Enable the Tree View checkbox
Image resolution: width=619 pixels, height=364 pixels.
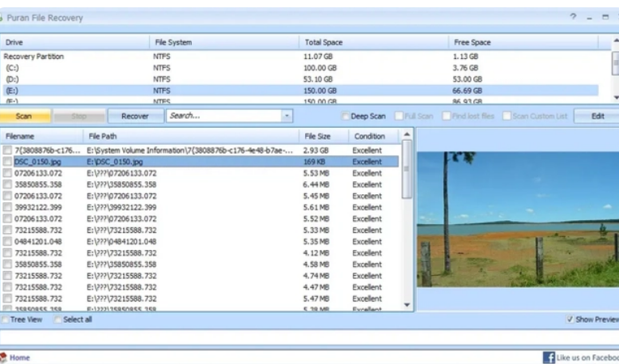click(6, 320)
